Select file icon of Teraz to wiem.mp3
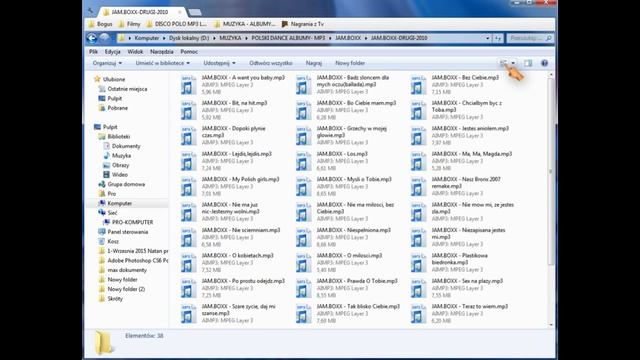The image size is (640, 360). pos(418,313)
